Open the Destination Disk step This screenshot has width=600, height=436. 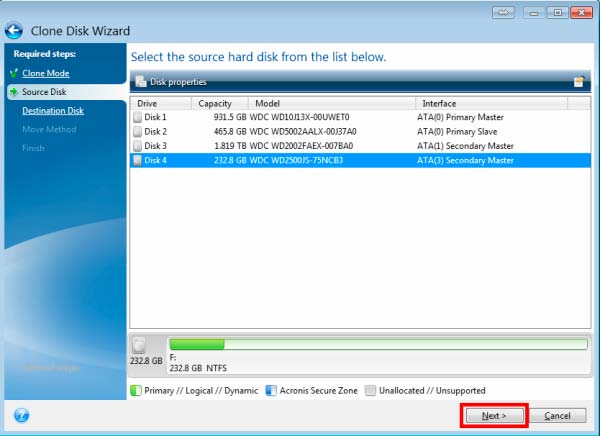coord(53,111)
